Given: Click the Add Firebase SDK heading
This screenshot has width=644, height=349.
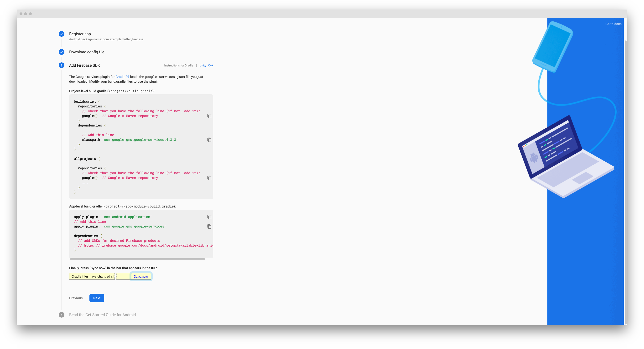Looking at the screenshot, I should [84, 66].
